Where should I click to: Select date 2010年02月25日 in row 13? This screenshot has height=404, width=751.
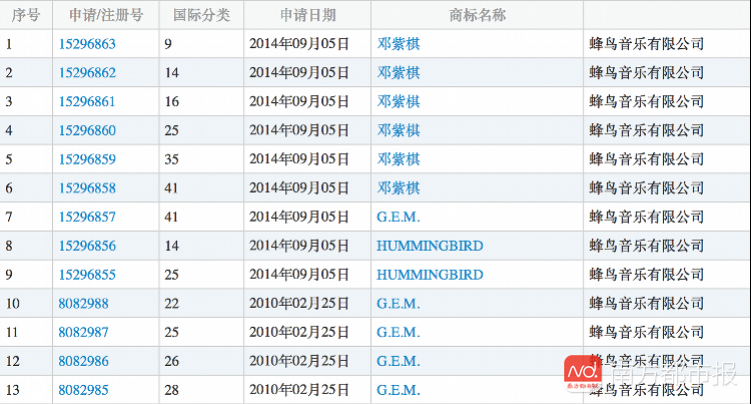pos(299,390)
